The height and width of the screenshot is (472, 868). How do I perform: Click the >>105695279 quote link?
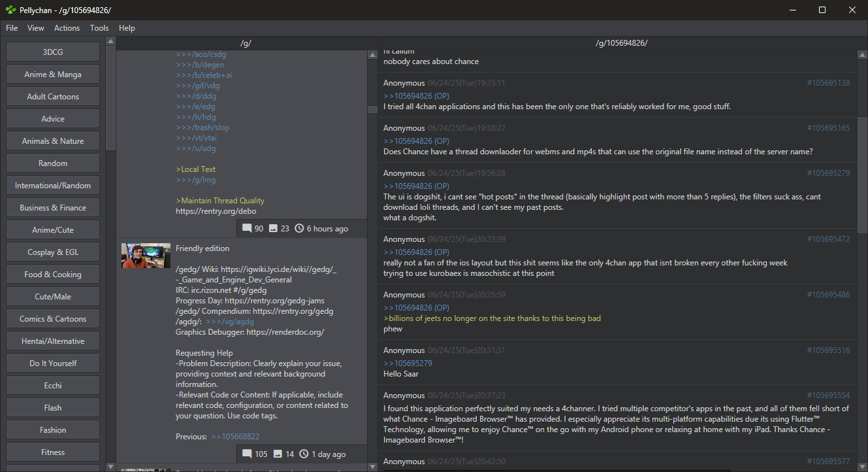[x=408, y=363]
